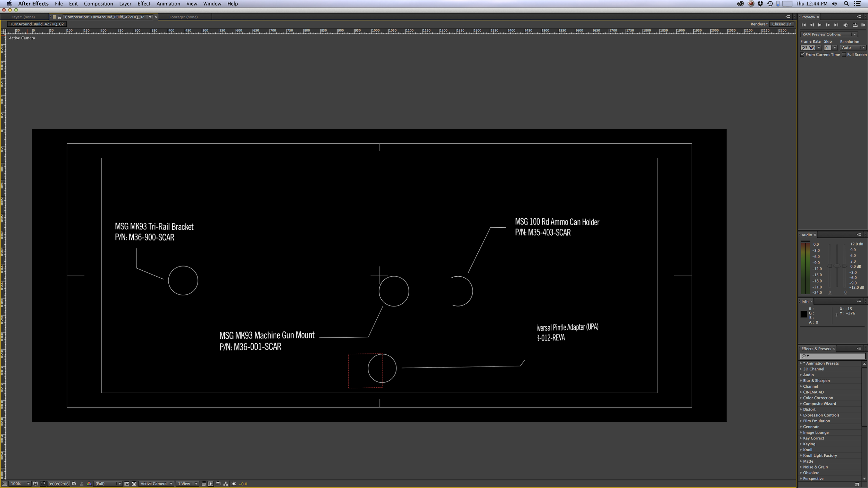Step forward one frame in Preview panel
Screen dimensions: 868x488
(828, 25)
